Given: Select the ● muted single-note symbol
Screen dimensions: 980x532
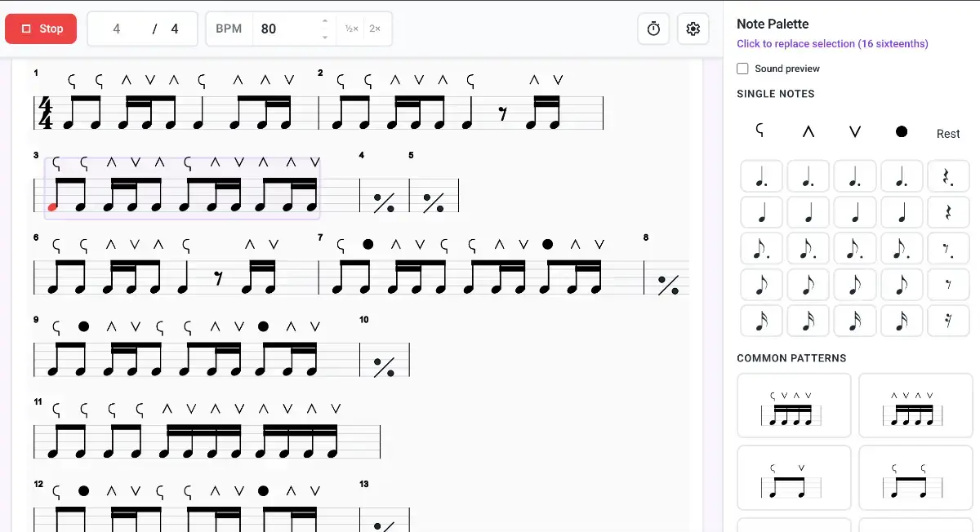Looking at the screenshot, I should click(x=902, y=131).
